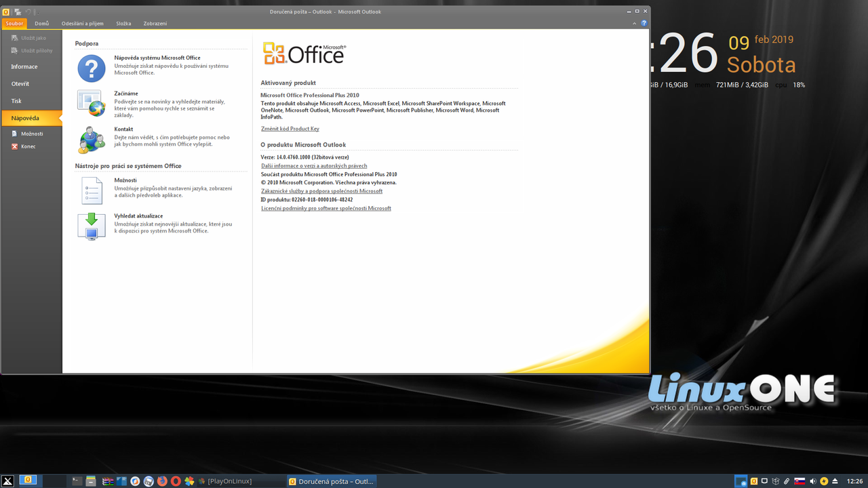Switch to the Složka ribbon tab
This screenshot has width=868, height=488.
[x=123, y=24]
